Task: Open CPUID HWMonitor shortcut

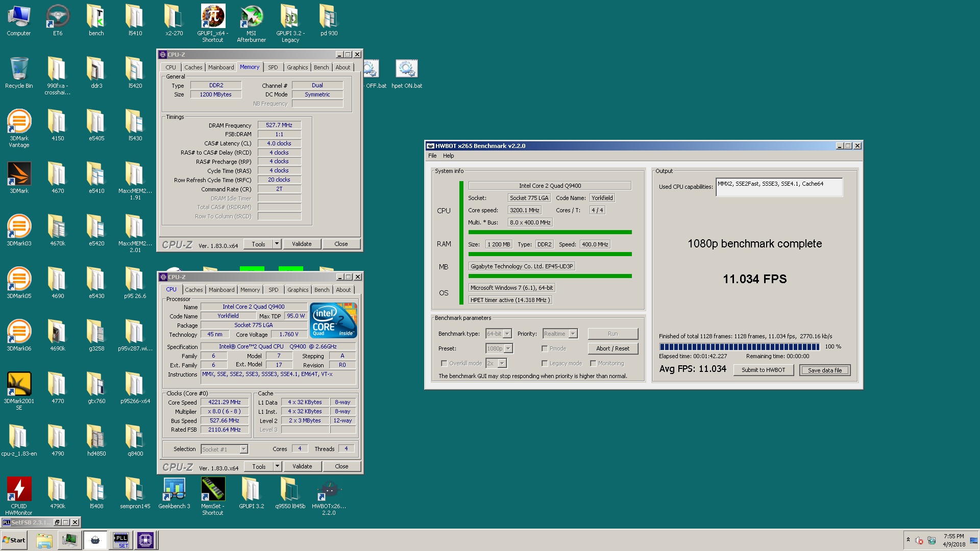Action: (19, 496)
